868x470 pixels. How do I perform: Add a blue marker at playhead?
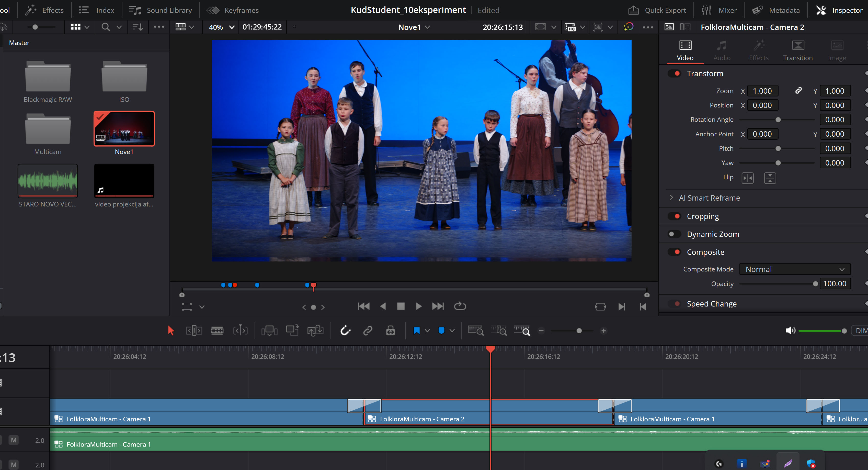tap(441, 331)
